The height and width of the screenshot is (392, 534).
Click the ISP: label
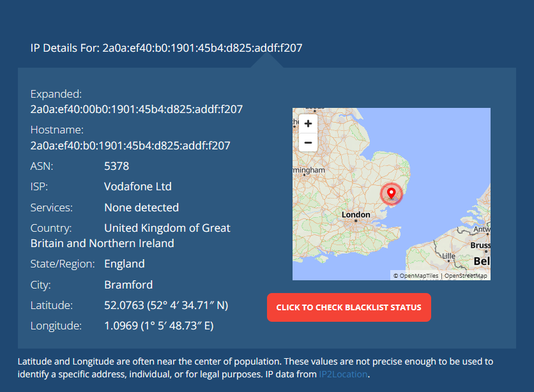point(39,186)
